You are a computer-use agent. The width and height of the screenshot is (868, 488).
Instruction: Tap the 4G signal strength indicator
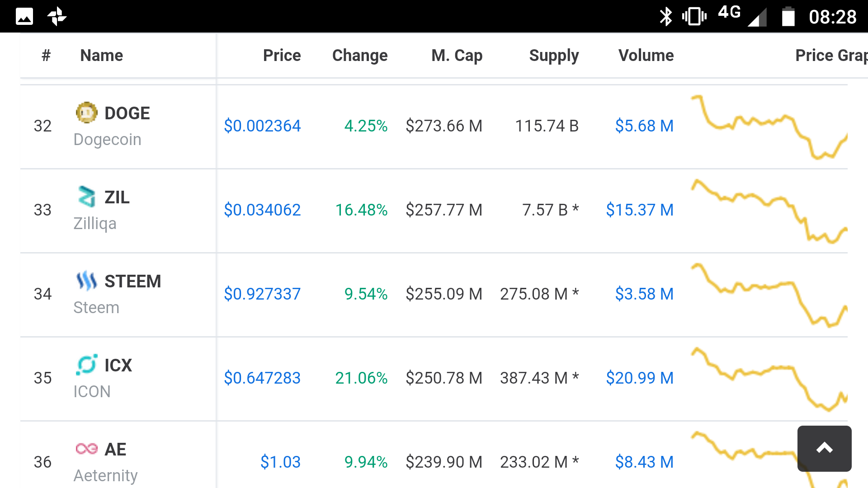point(742,16)
